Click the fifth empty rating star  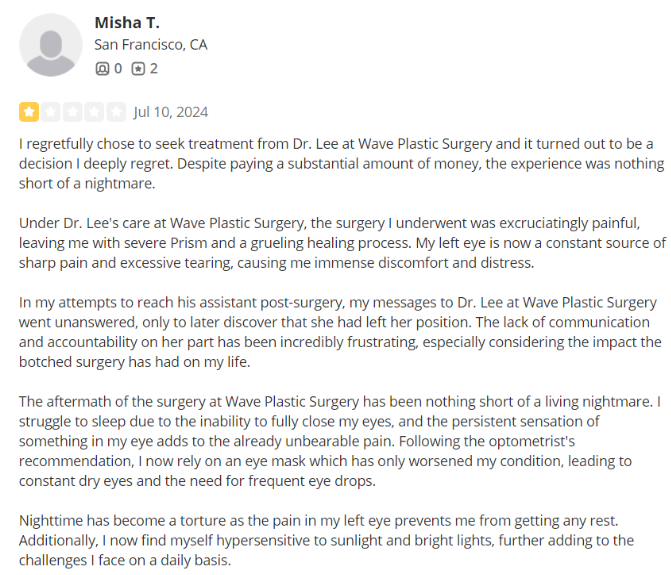pos(116,112)
